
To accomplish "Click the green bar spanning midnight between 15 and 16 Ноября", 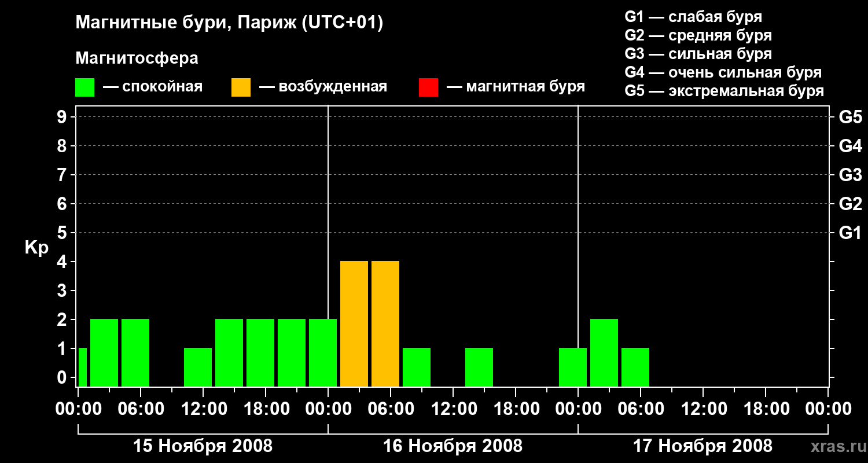I will [x=323, y=352].
